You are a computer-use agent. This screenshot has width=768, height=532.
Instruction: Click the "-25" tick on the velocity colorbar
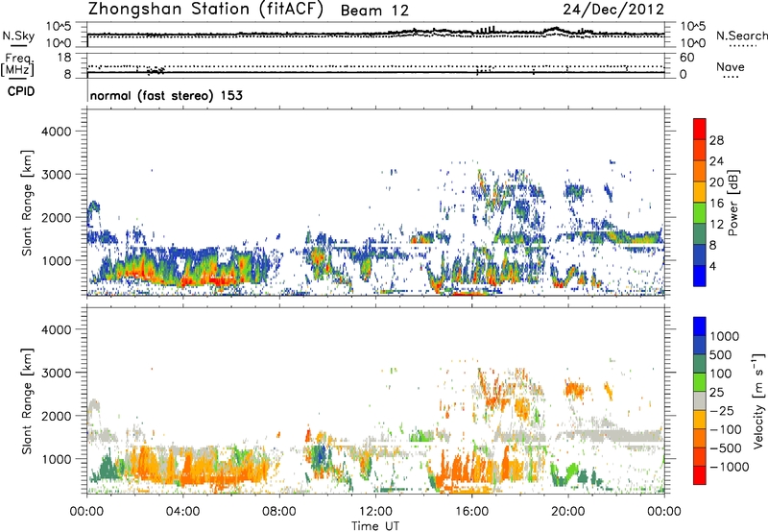tap(724, 411)
